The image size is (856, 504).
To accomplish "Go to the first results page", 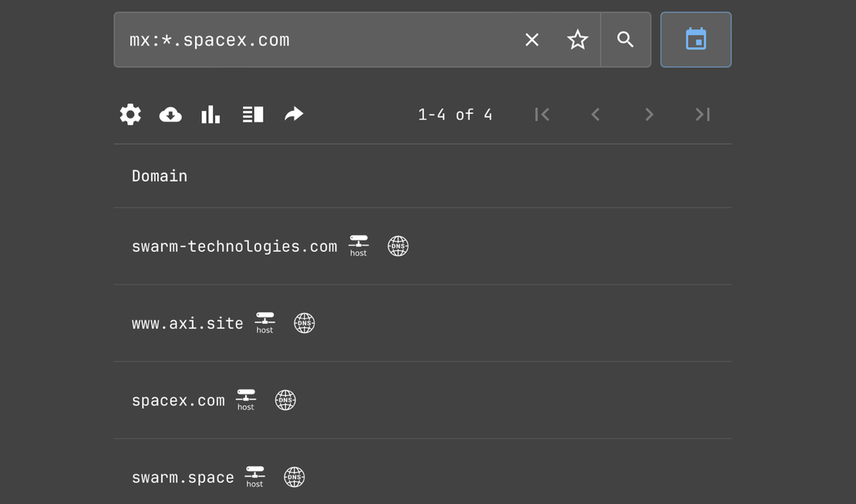I will (542, 114).
